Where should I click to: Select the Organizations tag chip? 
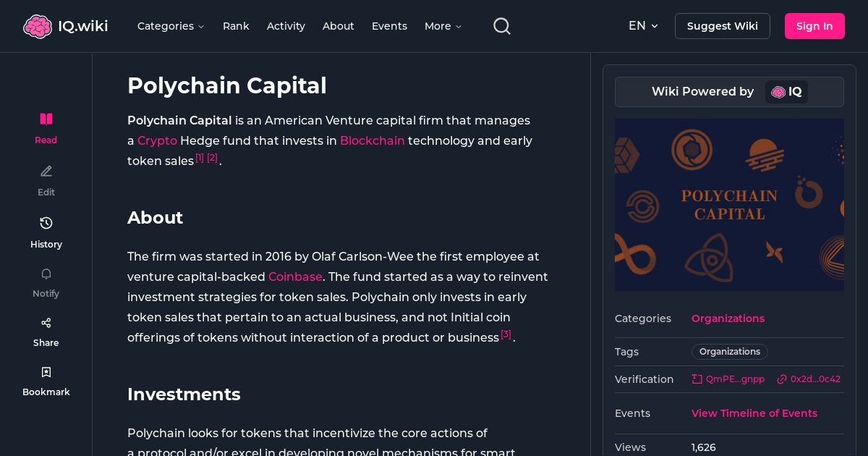coord(729,352)
